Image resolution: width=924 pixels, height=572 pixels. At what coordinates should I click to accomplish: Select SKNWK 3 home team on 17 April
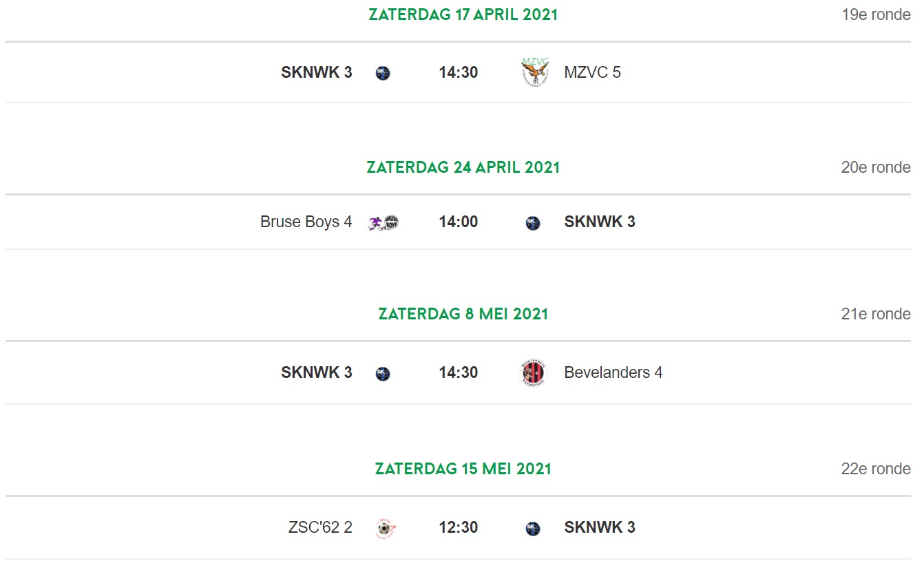317,72
